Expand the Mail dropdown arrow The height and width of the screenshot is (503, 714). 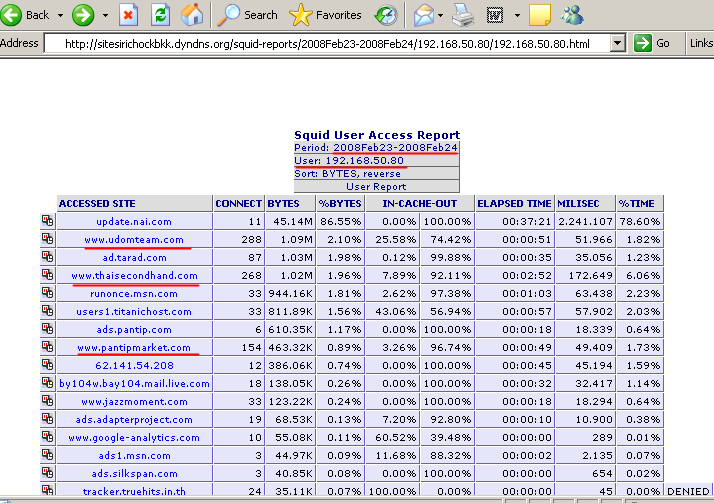click(440, 15)
